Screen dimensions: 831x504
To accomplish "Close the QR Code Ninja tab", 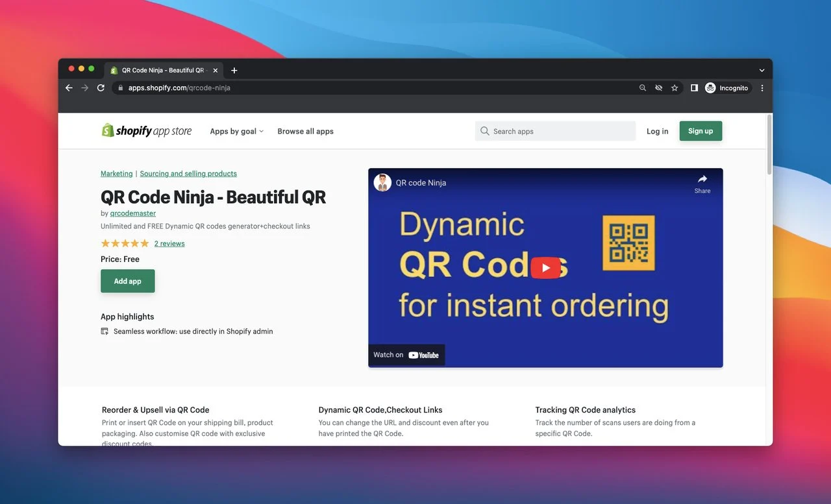I will click(x=216, y=70).
